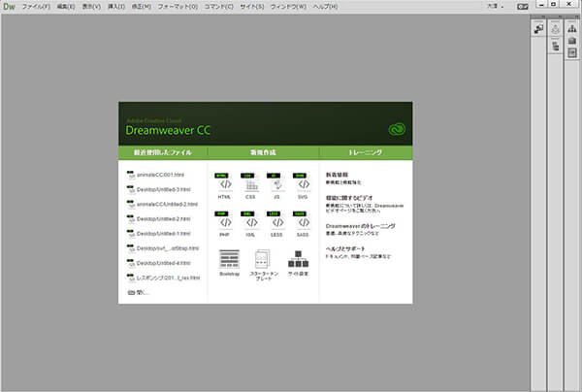Open the 機能に関するビデオ link

pyautogui.click(x=349, y=198)
